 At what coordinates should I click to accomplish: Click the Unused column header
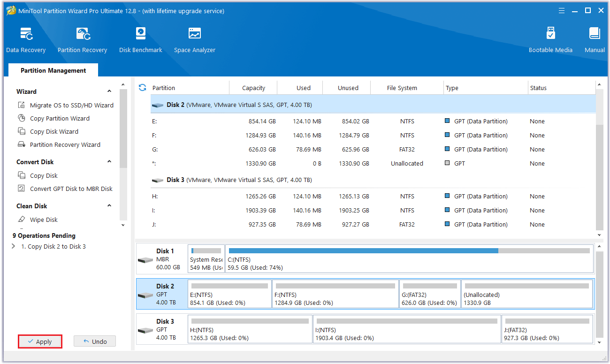(348, 88)
